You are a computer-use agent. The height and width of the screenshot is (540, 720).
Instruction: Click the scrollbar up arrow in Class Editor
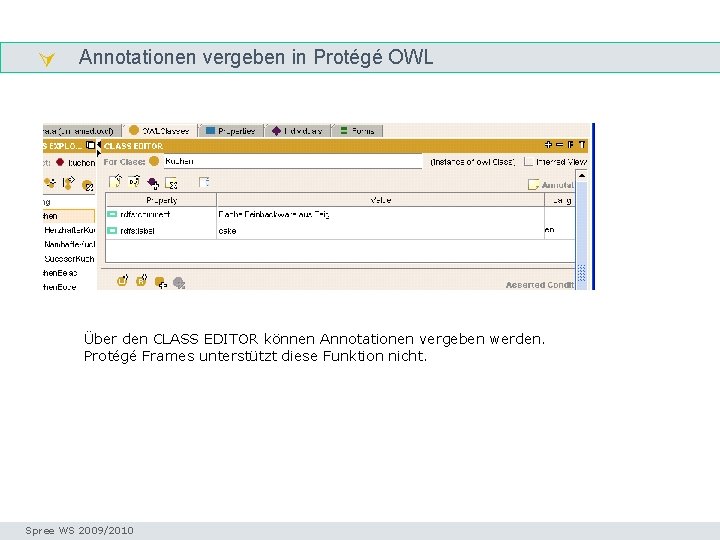582,175
